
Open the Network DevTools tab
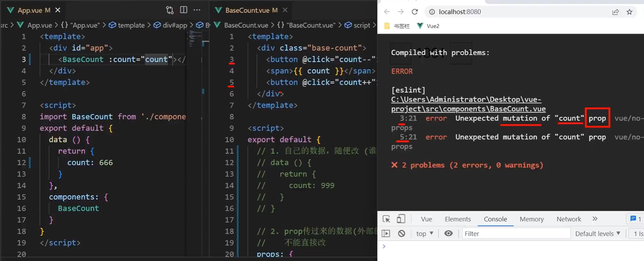pyautogui.click(x=569, y=219)
